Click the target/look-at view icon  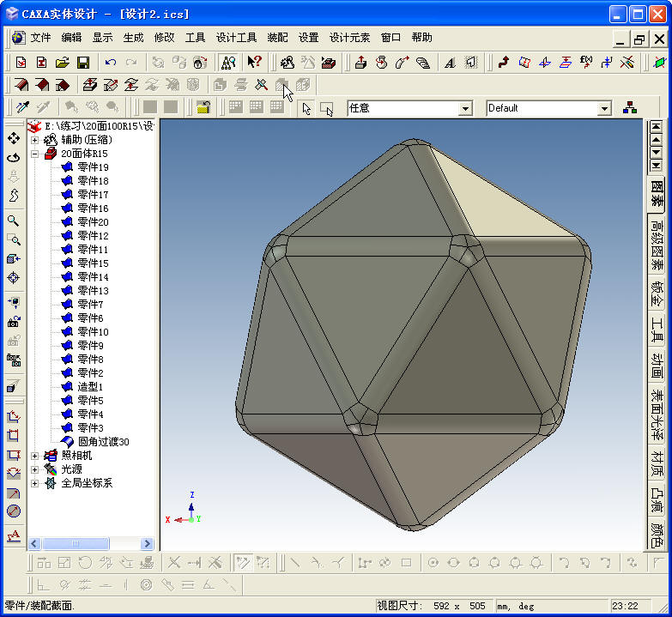tap(13, 278)
